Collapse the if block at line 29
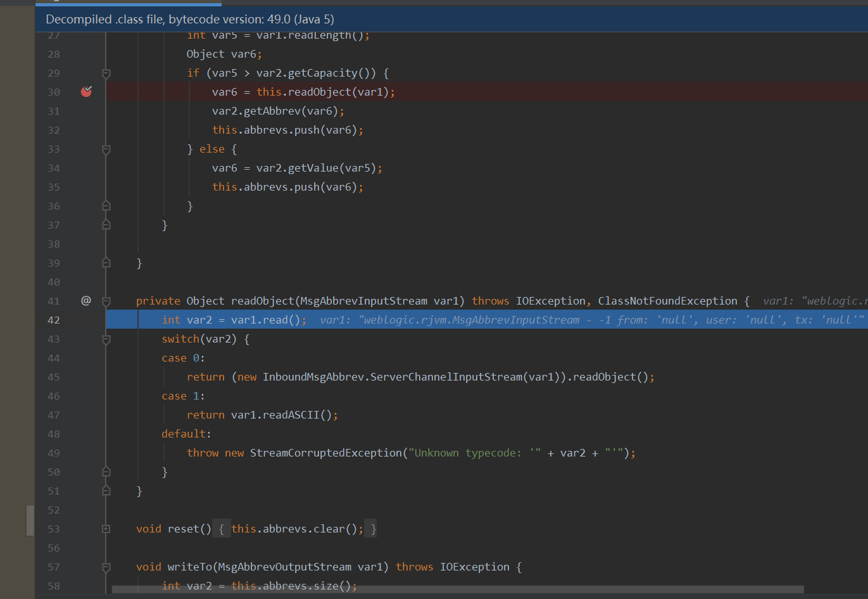 coord(106,73)
